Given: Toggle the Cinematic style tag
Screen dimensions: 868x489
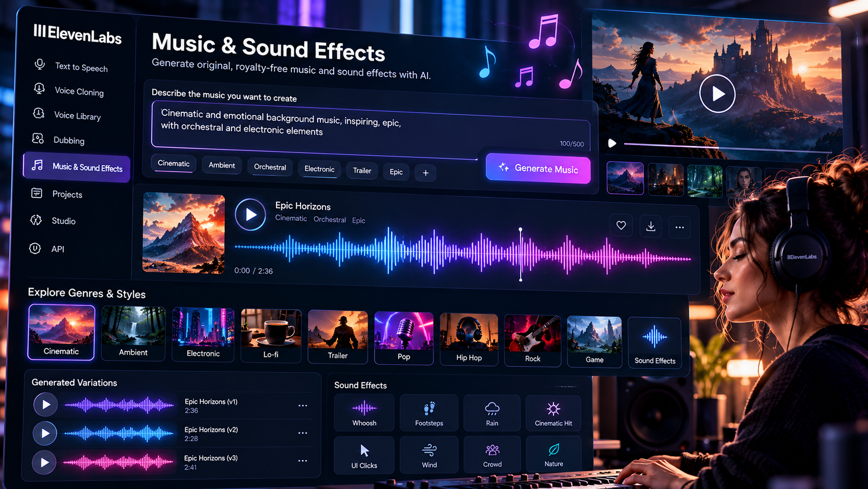Looking at the screenshot, I should coord(174,163).
